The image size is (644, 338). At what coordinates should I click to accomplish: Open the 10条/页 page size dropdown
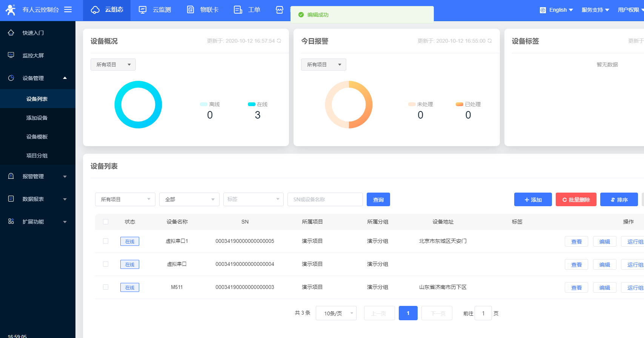click(x=336, y=313)
